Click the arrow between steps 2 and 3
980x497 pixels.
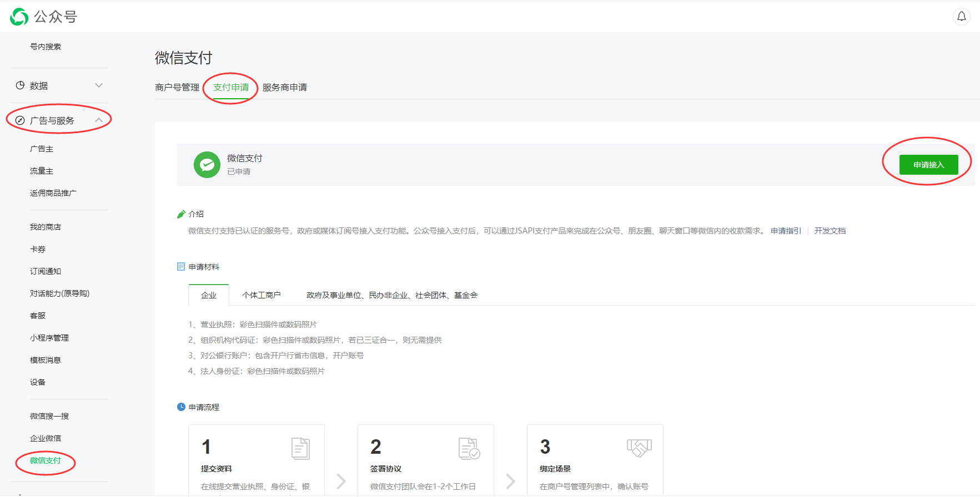point(511,481)
